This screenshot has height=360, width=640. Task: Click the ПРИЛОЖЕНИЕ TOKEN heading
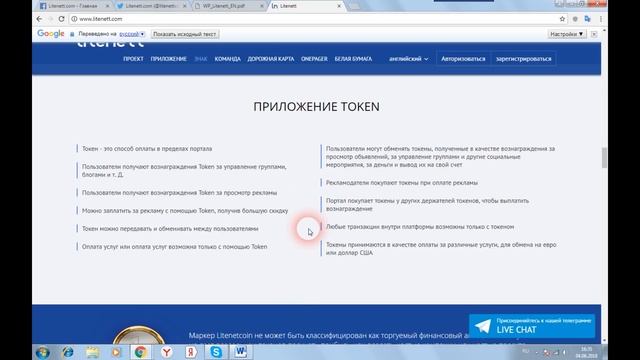316,107
